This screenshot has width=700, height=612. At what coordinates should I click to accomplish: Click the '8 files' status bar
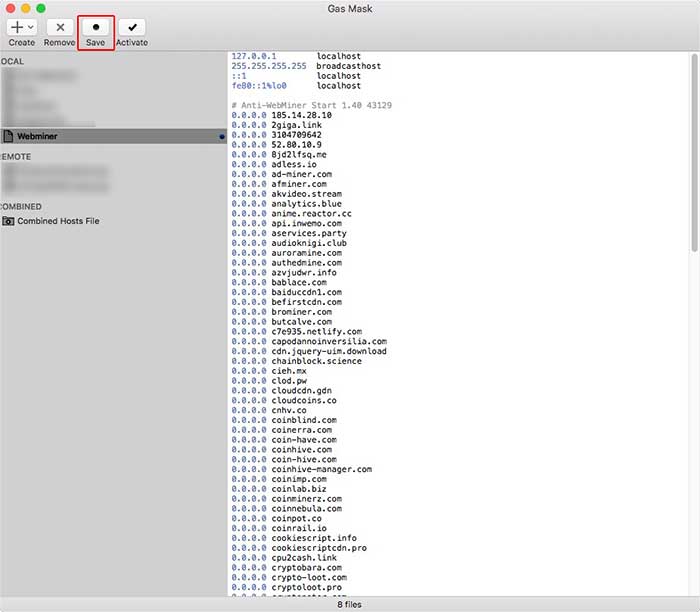[349, 604]
